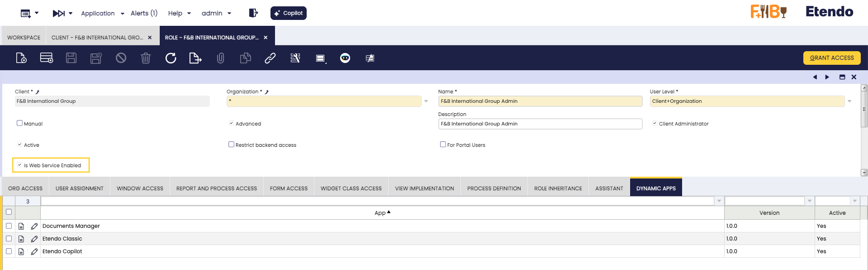Click the Clone record icon

point(245,58)
